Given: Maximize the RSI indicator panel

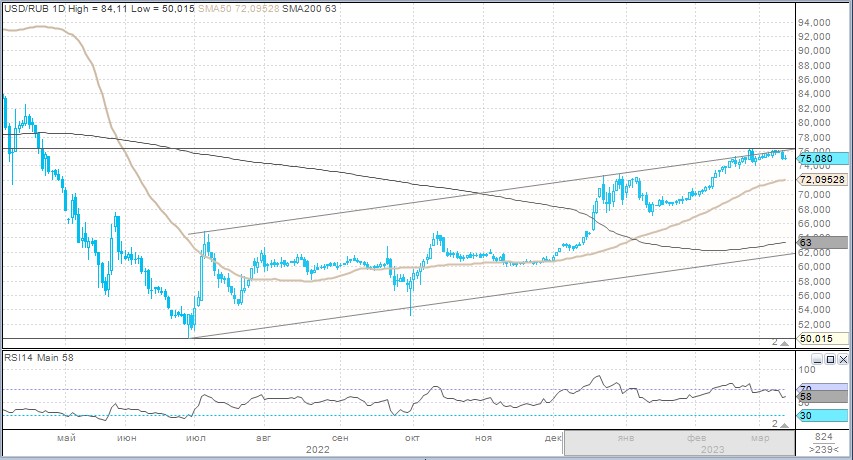Looking at the screenshot, I should point(828,358).
